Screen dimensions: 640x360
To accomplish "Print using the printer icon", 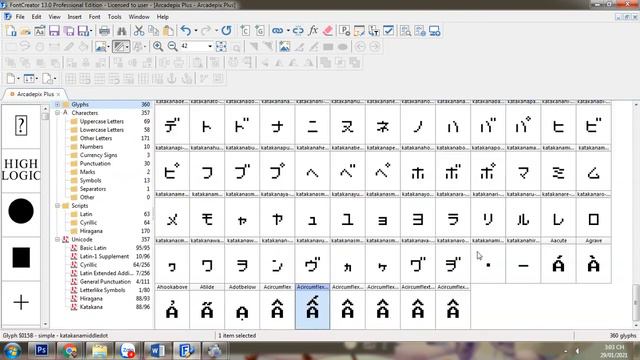I will point(104,31).
